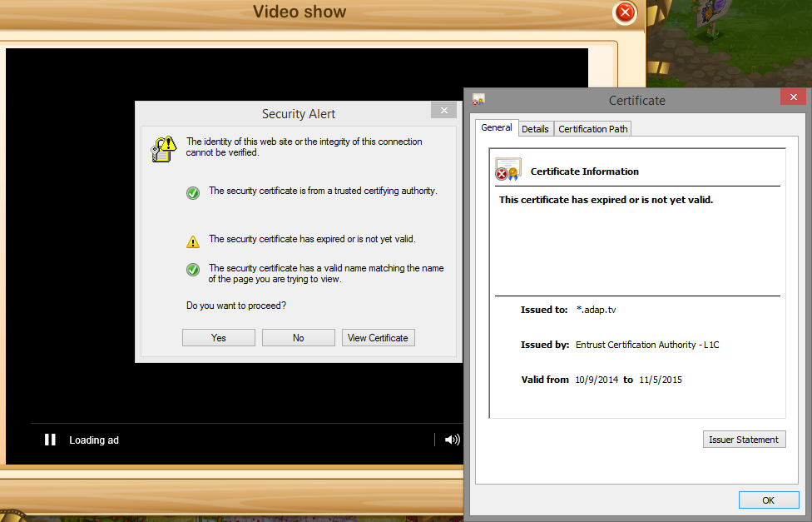
Task: Open the Certification Path tab
Action: [x=592, y=129]
